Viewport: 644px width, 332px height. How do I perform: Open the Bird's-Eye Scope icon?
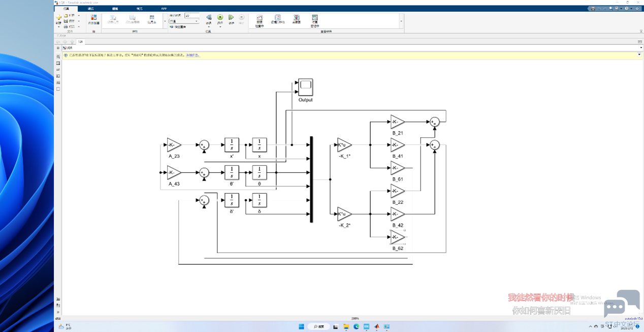click(x=297, y=18)
